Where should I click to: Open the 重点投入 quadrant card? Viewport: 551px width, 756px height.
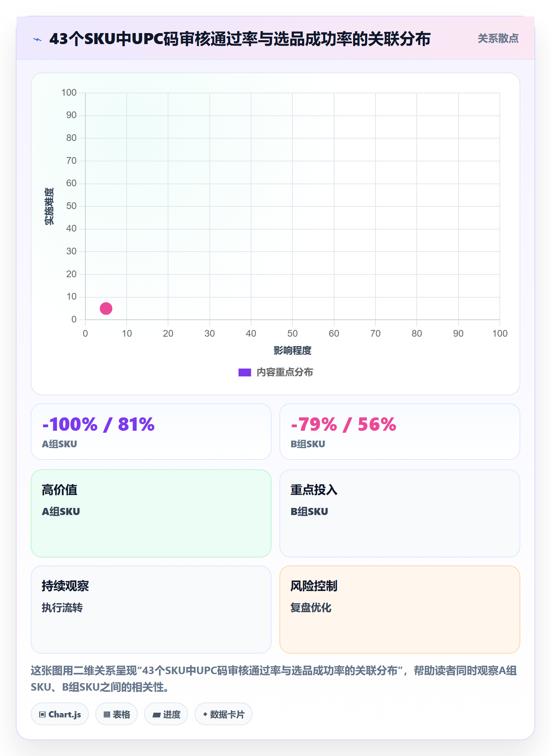400,513
